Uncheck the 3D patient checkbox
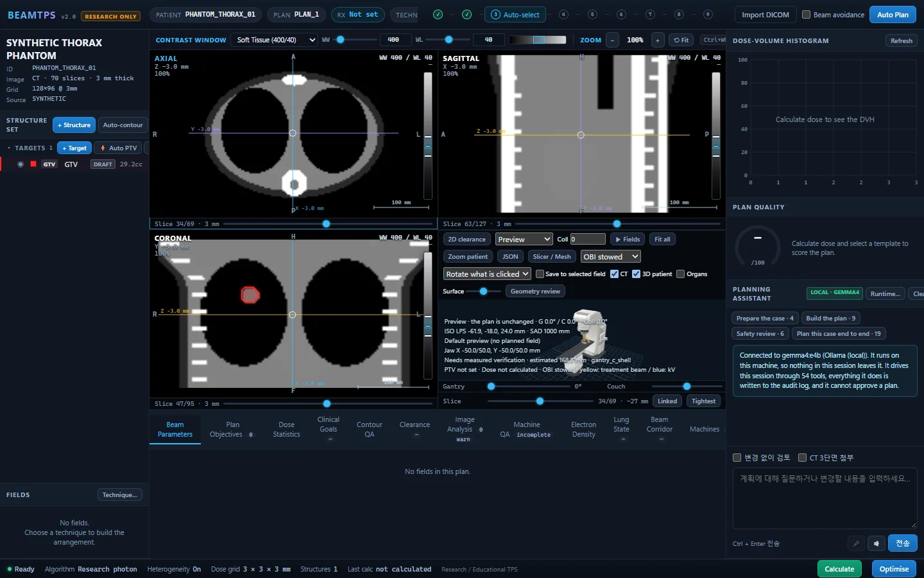The width and height of the screenshot is (924, 578). click(x=636, y=274)
